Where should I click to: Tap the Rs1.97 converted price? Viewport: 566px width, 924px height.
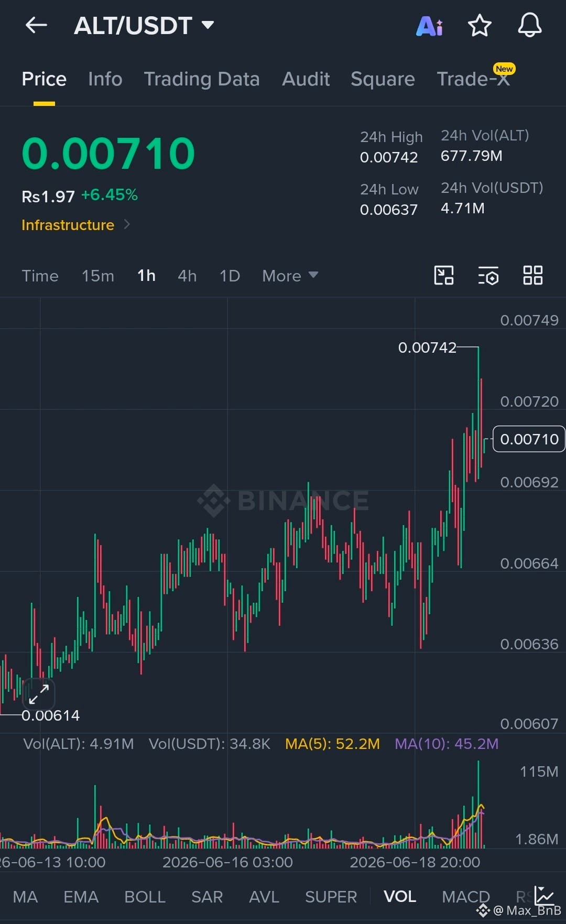point(48,197)
